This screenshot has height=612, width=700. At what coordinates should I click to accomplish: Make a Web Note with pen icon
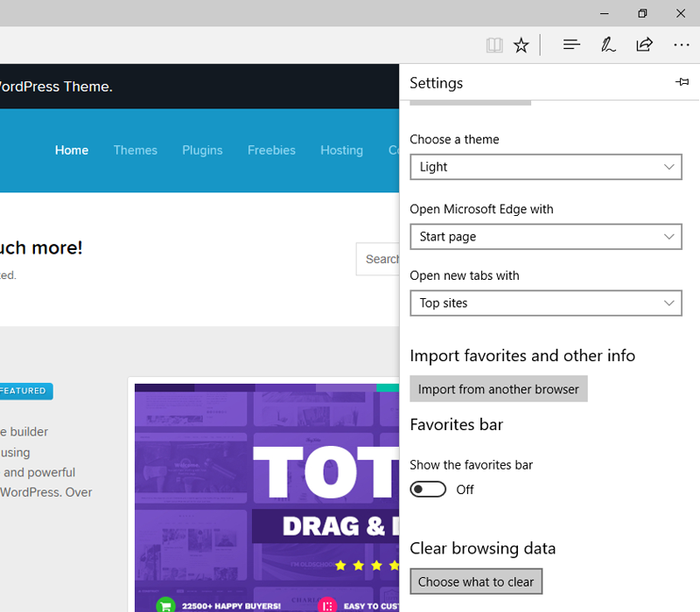[608, 45]
